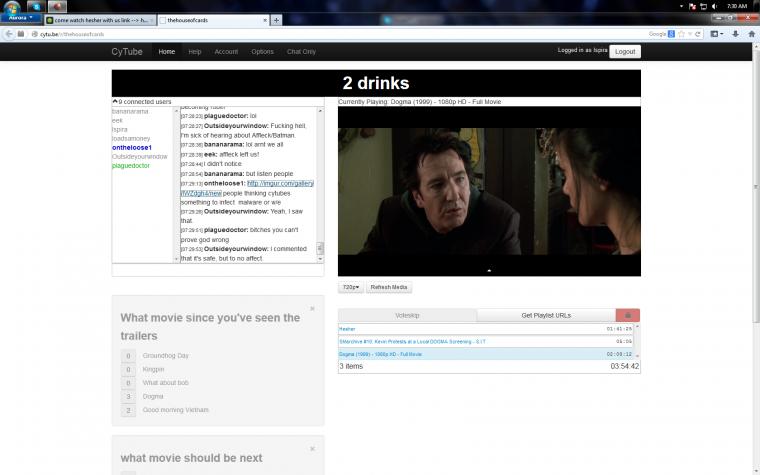Click the Voteskip button
This screenshot has width=760, height=475.
pos(407,315)
